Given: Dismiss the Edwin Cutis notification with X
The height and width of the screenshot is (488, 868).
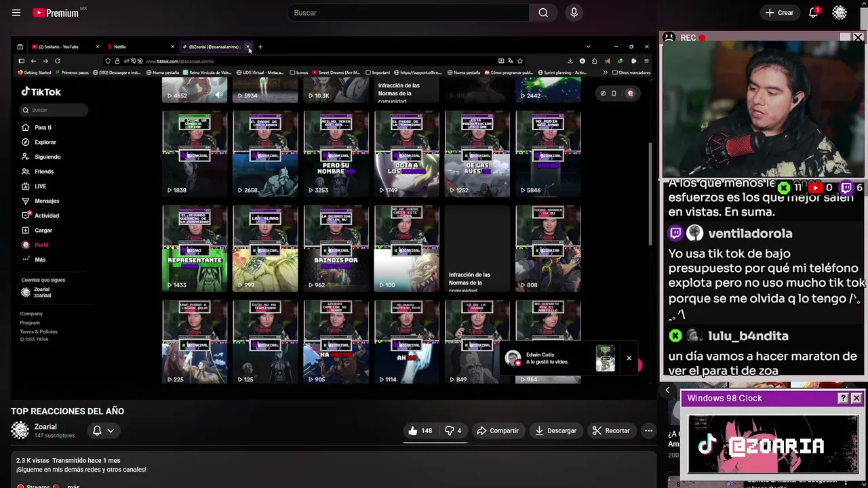Looking at the screenshot, I should 629,358.
